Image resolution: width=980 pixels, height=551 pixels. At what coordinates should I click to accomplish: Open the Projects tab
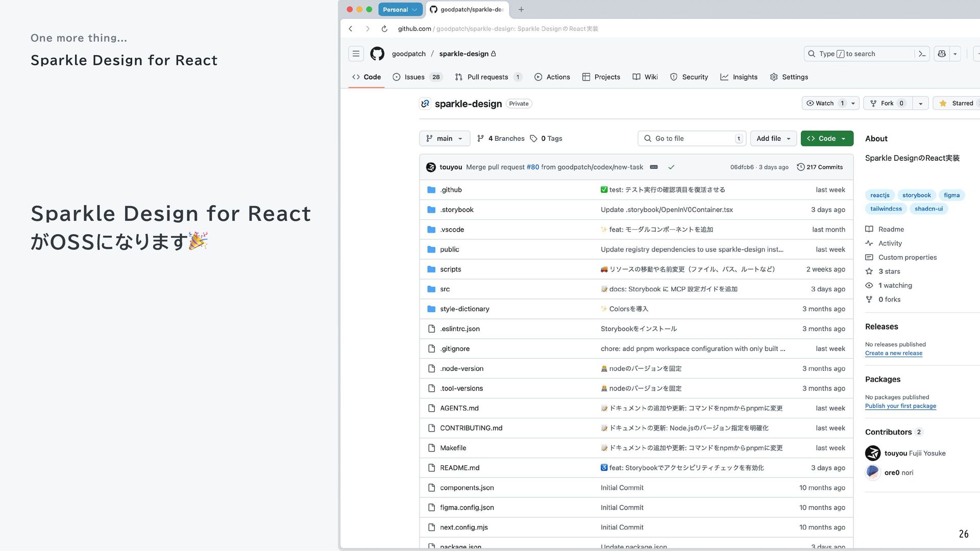pos(601,77)
